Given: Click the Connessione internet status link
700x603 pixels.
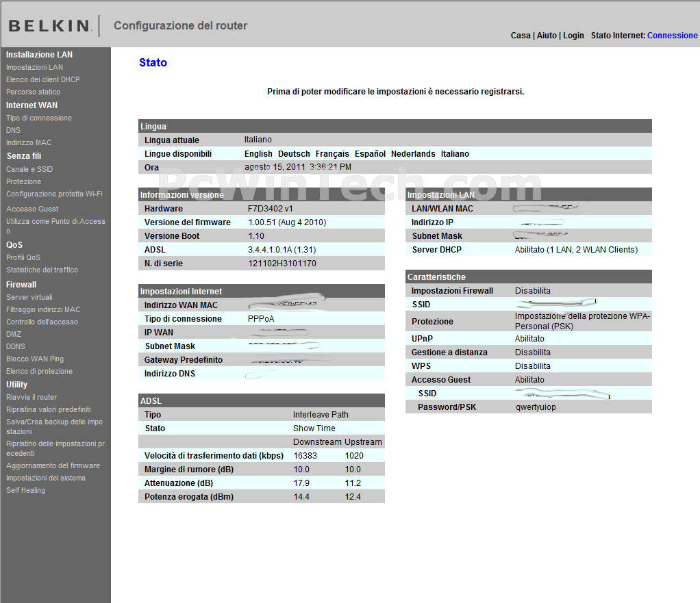Looking at the screenshot, I should click(673, 36).
